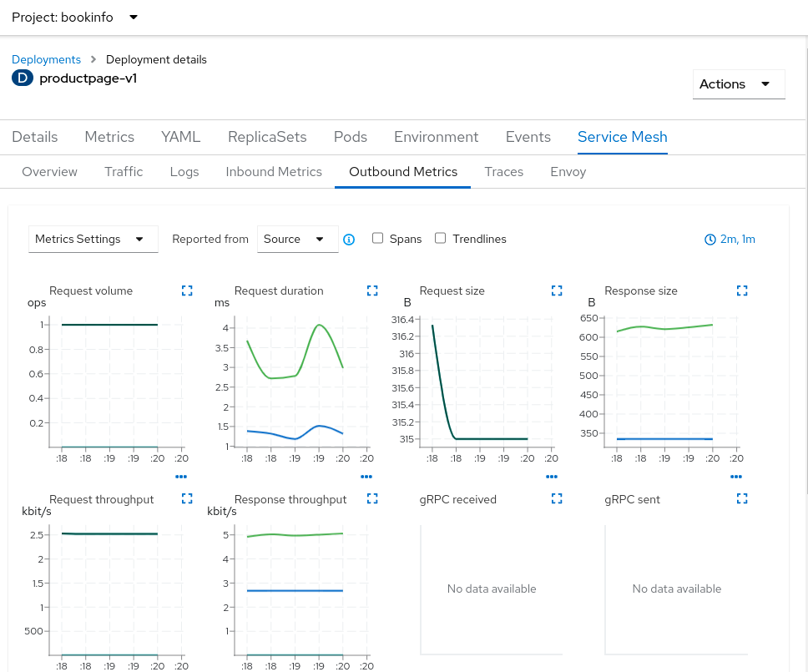Expand the Request volume chart to fullscreen
This screenshot has width=808, height=672.
click(x=187, y=291)
